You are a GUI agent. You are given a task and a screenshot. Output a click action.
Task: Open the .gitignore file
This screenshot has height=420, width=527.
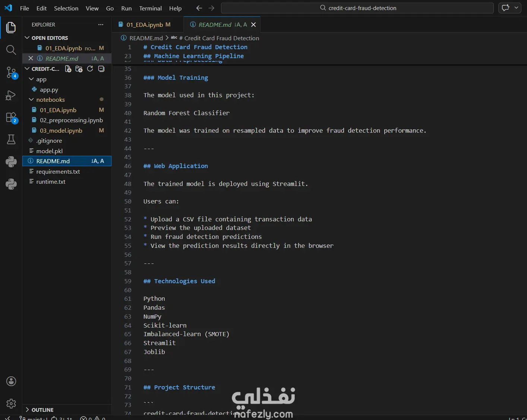[x=67, y=141]
